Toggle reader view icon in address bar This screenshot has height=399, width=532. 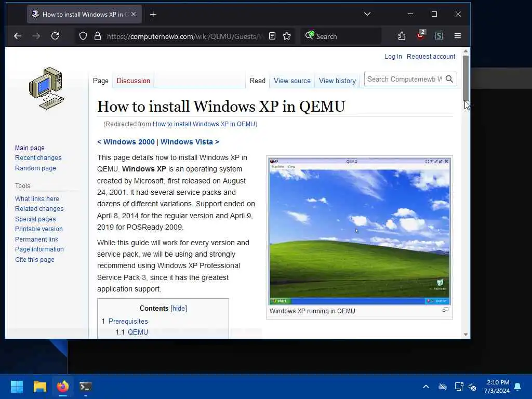pyautogui.click(x=272, y=36)
